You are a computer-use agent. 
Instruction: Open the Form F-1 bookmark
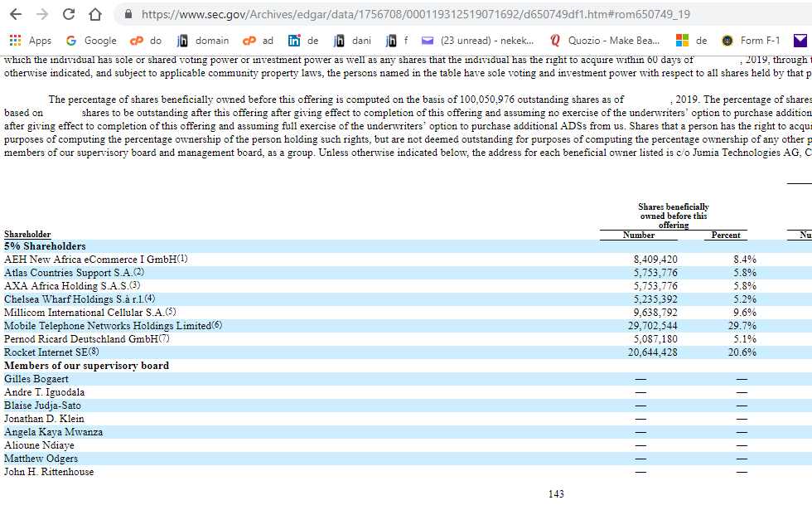[x=751, y=41]
